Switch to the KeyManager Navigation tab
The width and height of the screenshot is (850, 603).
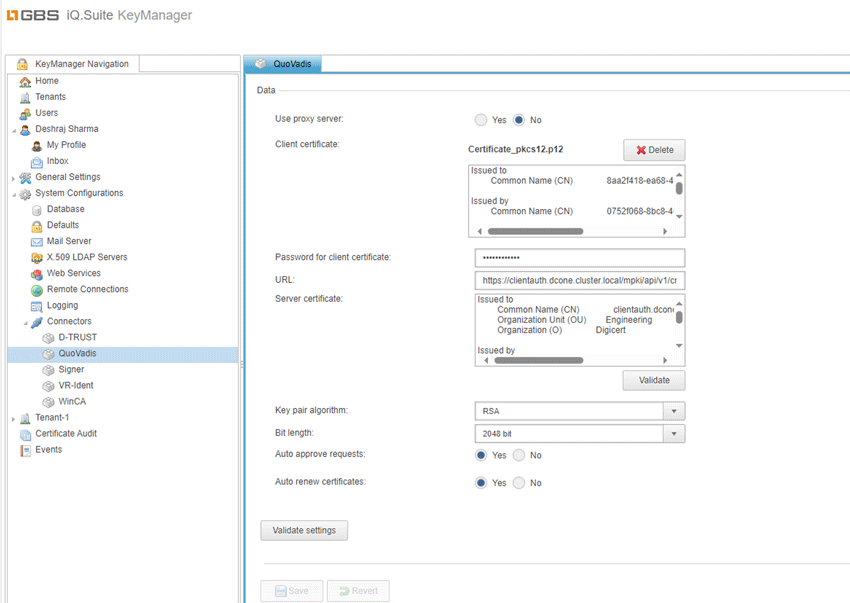tap(72, 64)
